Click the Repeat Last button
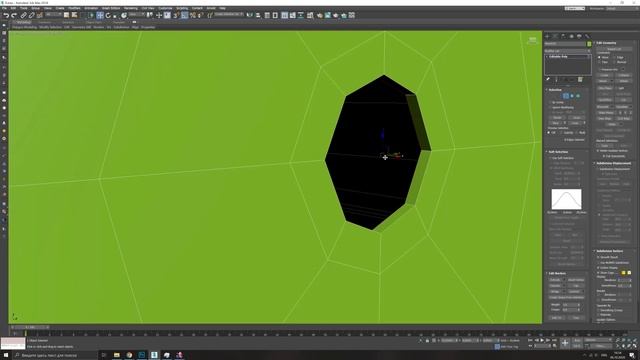The image size is (640, 360). [x=613, y=49]
